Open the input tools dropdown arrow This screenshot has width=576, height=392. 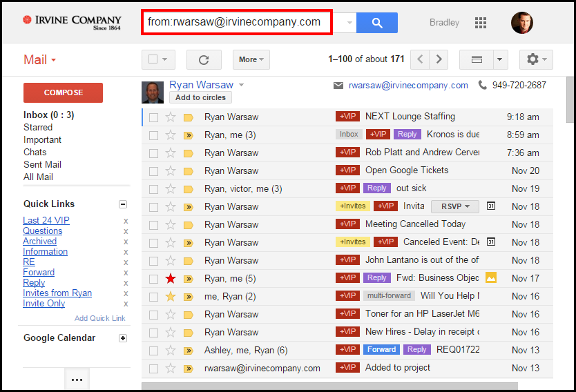point(500,59)
